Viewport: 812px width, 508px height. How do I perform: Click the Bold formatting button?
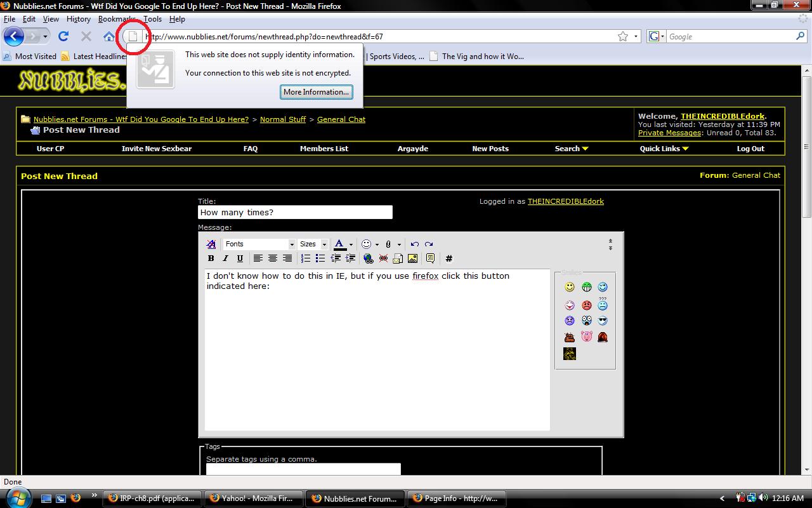point(211,258)
